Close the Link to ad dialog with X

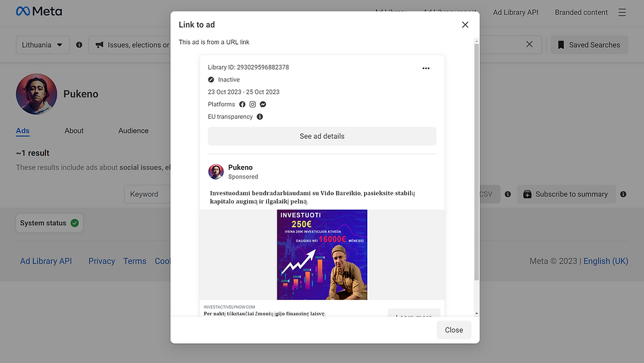pyautogui.click(x=465, y=24)
